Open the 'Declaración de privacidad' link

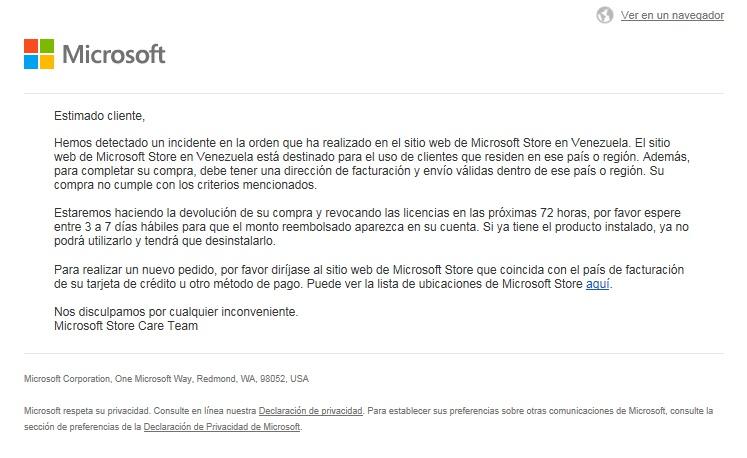(x=310, y=411)
